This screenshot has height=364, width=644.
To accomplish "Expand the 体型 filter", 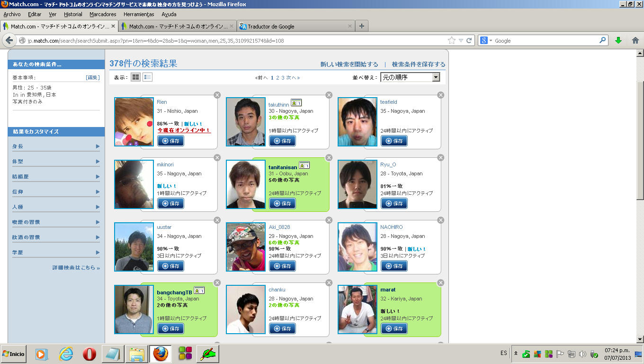I will click(x=56, y=162).
